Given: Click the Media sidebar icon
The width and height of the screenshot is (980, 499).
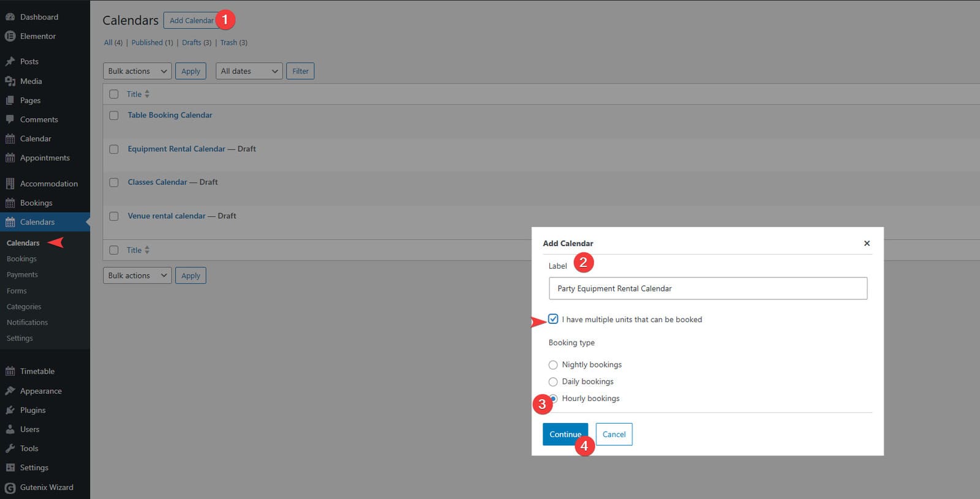Looking at the screenshot, I should point(10,81).
